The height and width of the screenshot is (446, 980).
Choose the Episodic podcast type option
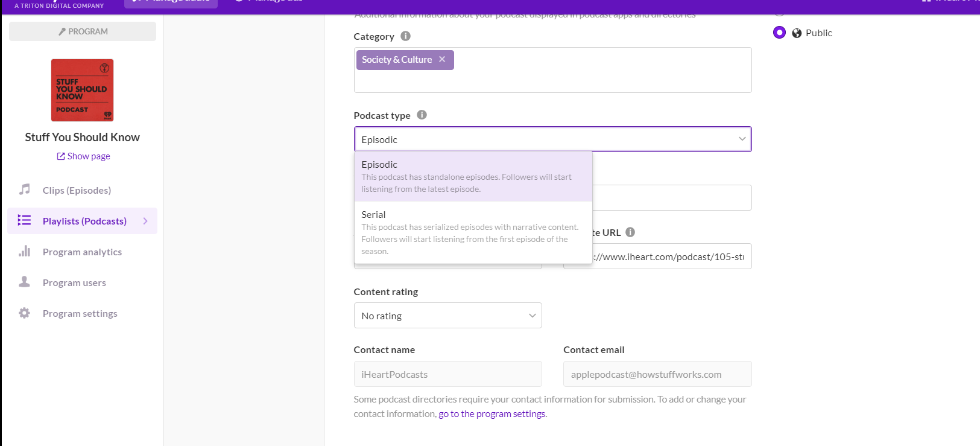[x=473, y=176]
